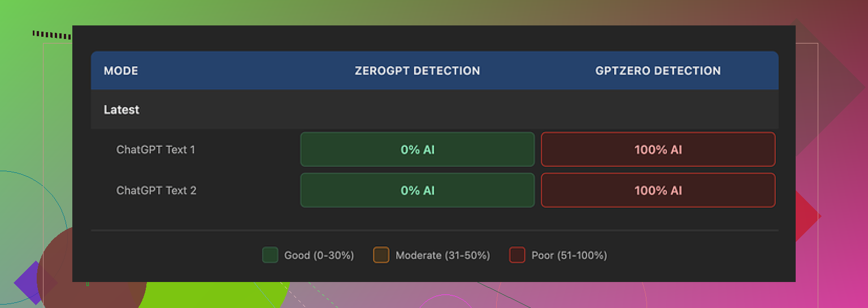This screenshot has height=308, width=868.
Task: Click the Latest section row
Action: click(x=121, y=110)
